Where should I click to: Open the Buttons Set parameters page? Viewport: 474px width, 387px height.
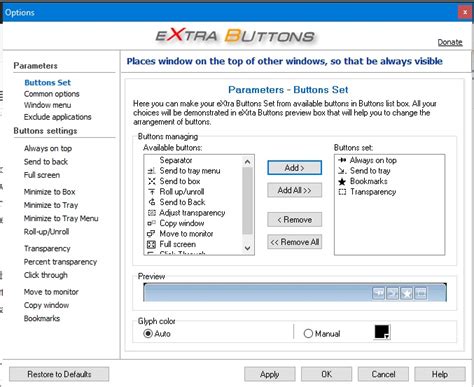pos(47,83)
